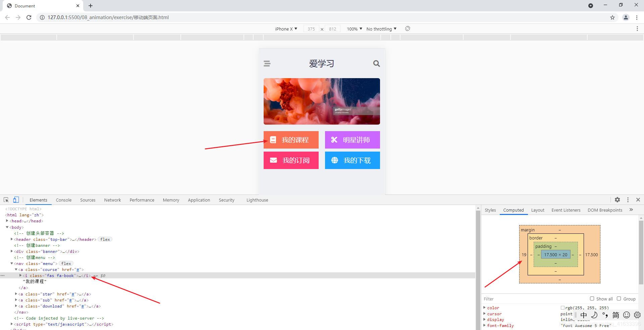Expand the head element node

tap(7, 221)
